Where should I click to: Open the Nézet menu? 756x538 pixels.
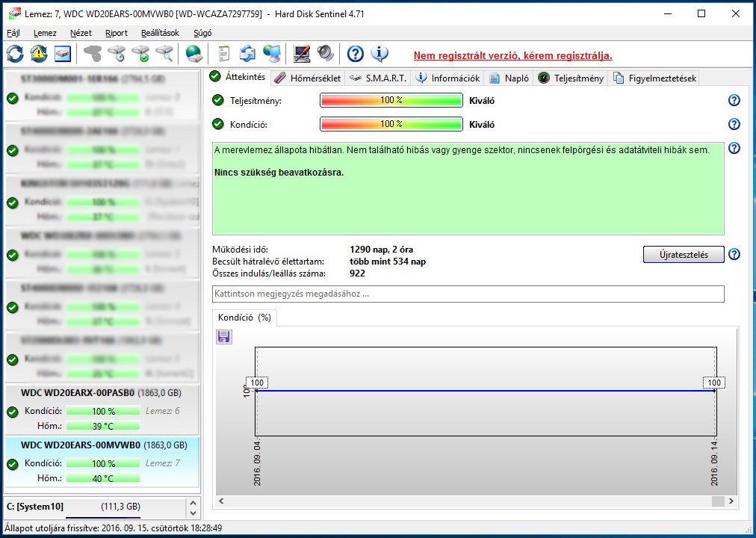point(81,33)
